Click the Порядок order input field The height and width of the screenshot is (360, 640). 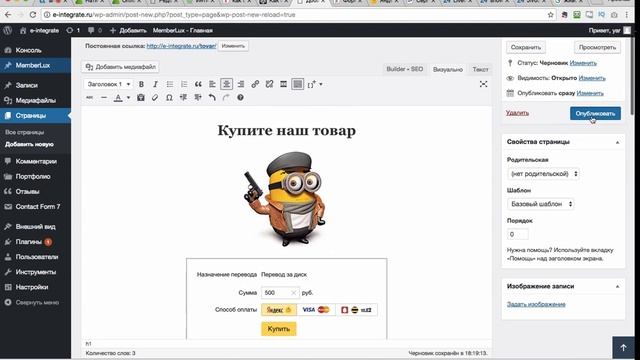click(x=518, y=234)
